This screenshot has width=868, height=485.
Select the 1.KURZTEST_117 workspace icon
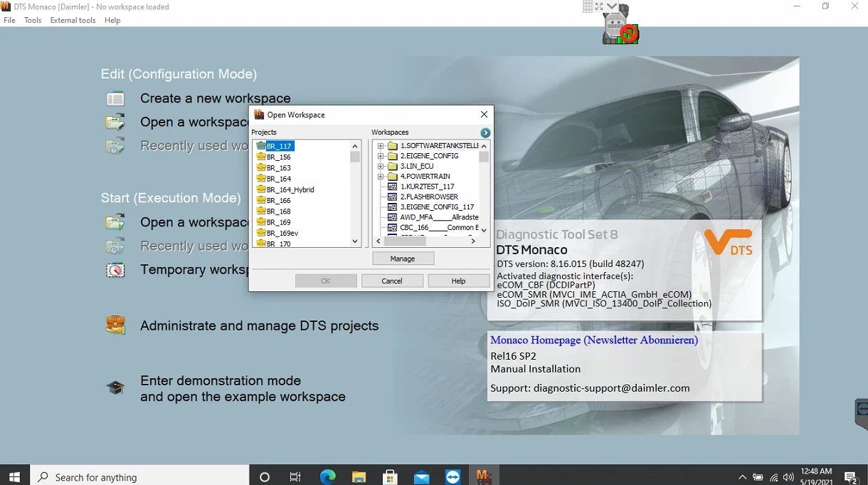[x=392, y=187]
